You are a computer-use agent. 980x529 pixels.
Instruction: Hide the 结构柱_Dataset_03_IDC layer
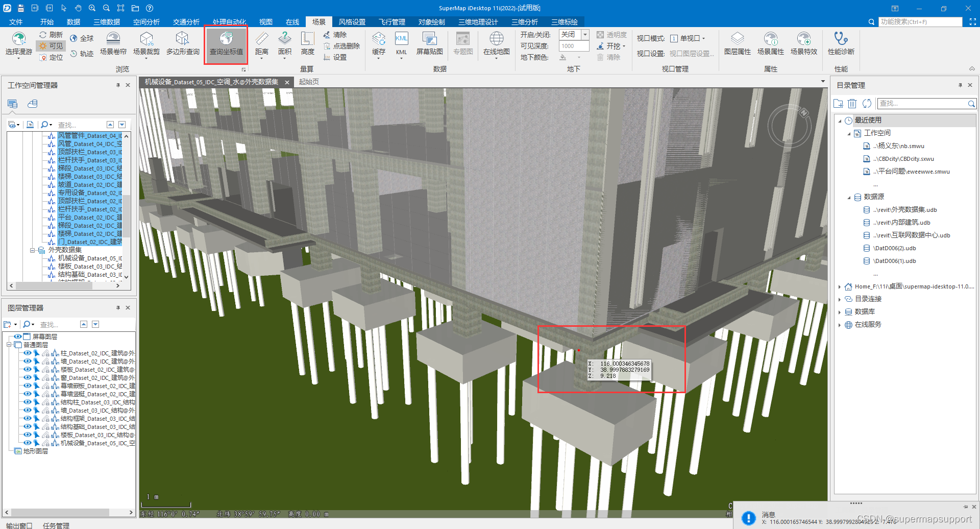(x=28, y=402)
